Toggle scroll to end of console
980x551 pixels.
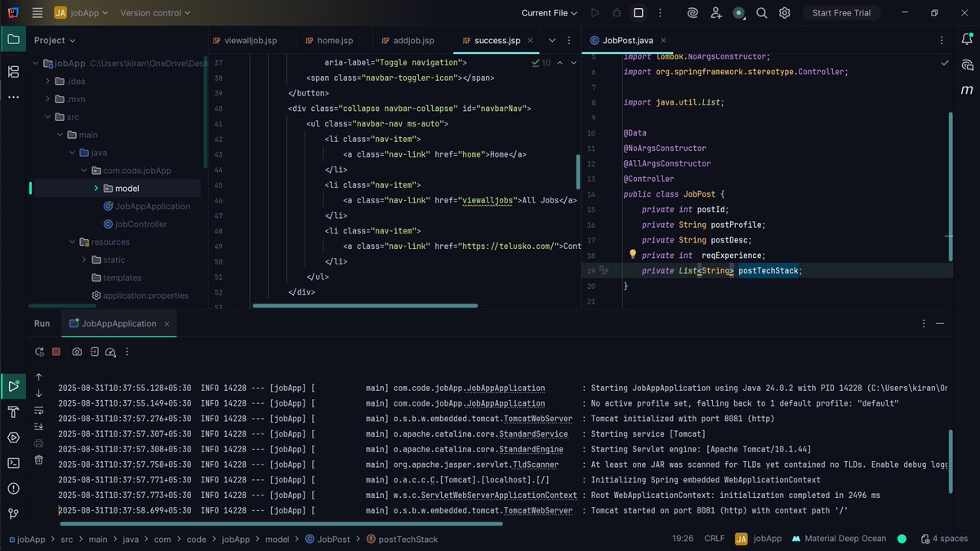coord(38,427)
